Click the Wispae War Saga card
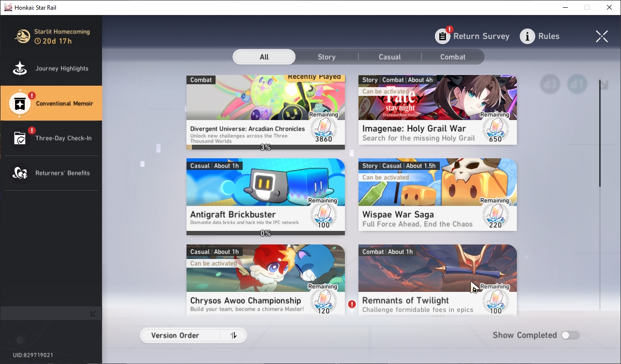 tap(437, 195)
